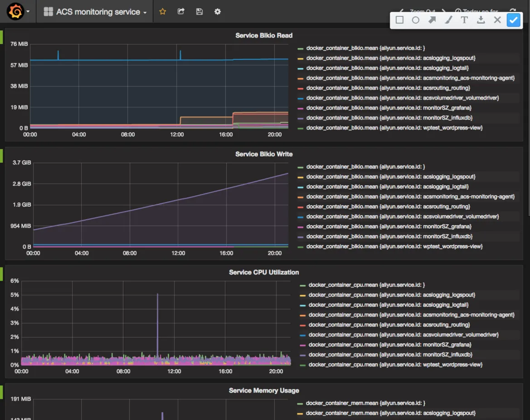The image size is (530, 420).
Task: Click yellow logspout color swatch in CPU Utilization legend
Action: tap(302, 295)
